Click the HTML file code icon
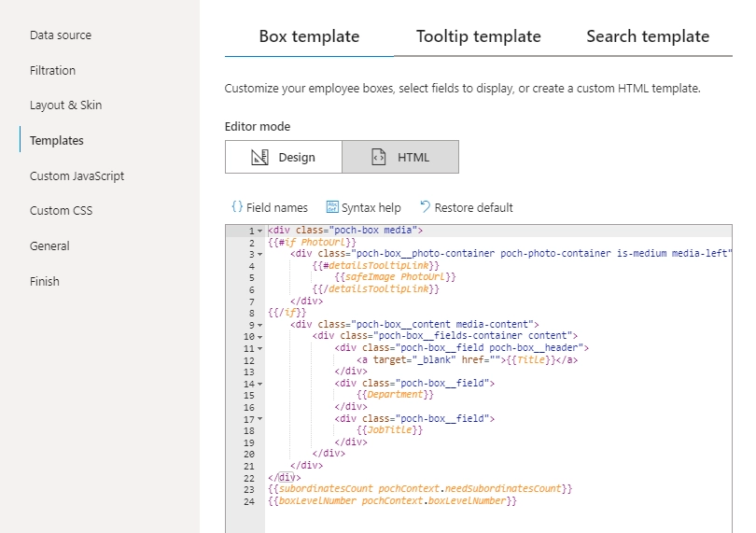 point(379,157)
